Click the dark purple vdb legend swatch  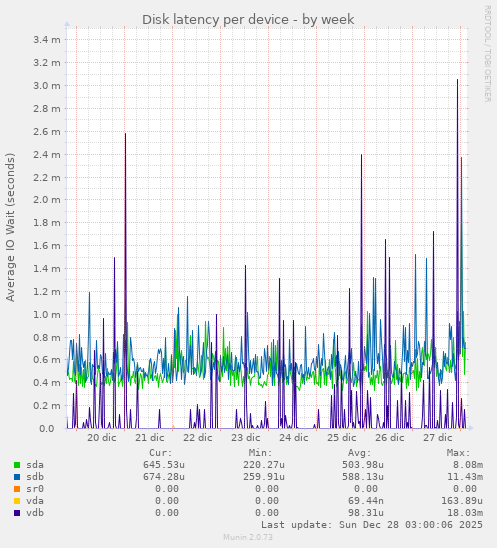coord(17,513)
